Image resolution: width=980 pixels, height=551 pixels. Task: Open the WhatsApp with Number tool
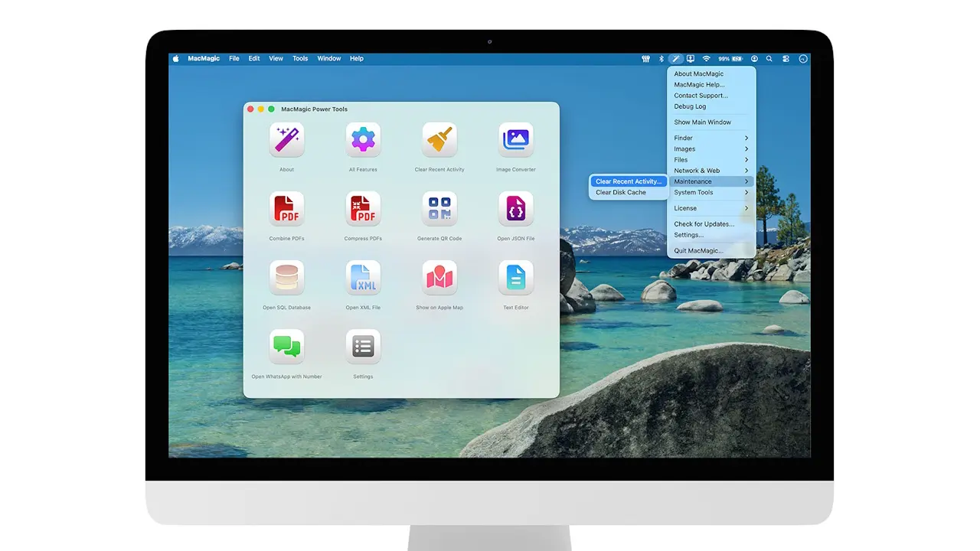point(286,347)
